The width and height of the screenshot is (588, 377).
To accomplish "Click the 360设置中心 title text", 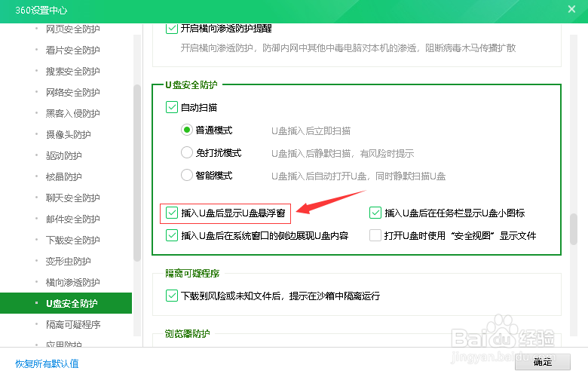I will (41, 10).
